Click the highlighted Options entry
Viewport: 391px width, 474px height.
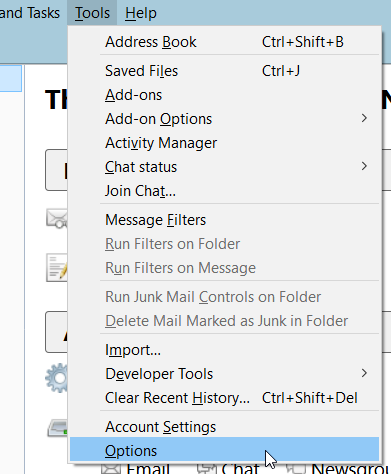(224, 451)
